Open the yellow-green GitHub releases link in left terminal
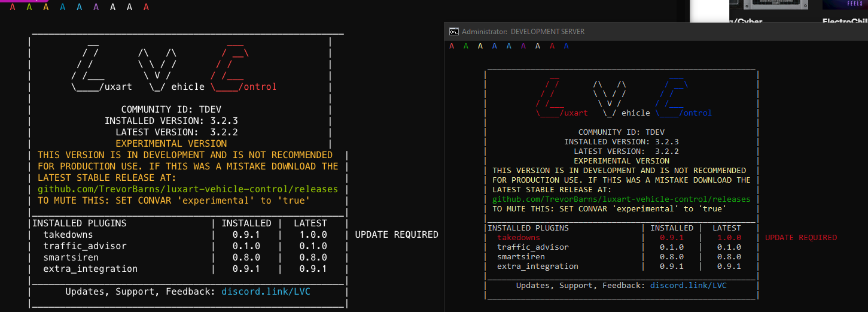The image size is (868, 312). (187, 189)
